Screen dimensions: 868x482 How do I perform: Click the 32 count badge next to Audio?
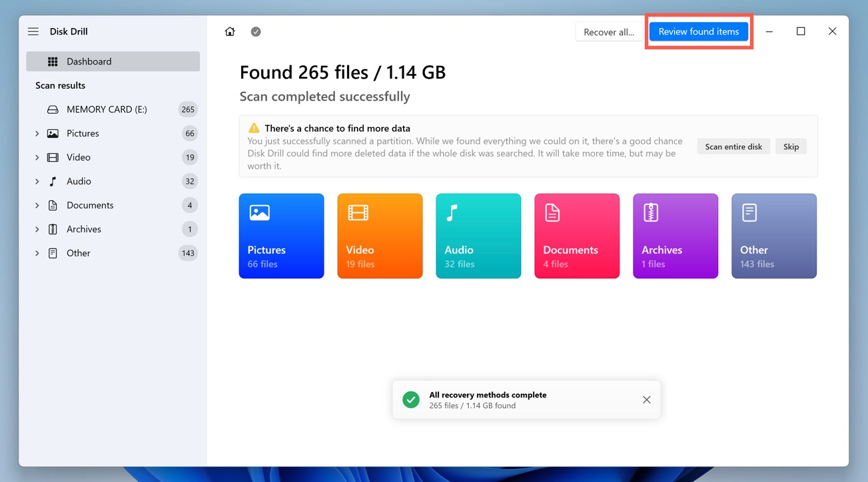tap(190, 181)
